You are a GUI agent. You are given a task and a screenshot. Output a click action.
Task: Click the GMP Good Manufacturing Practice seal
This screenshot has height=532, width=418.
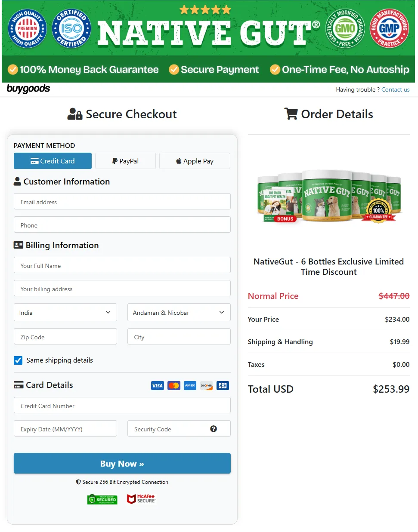(389, 29)
